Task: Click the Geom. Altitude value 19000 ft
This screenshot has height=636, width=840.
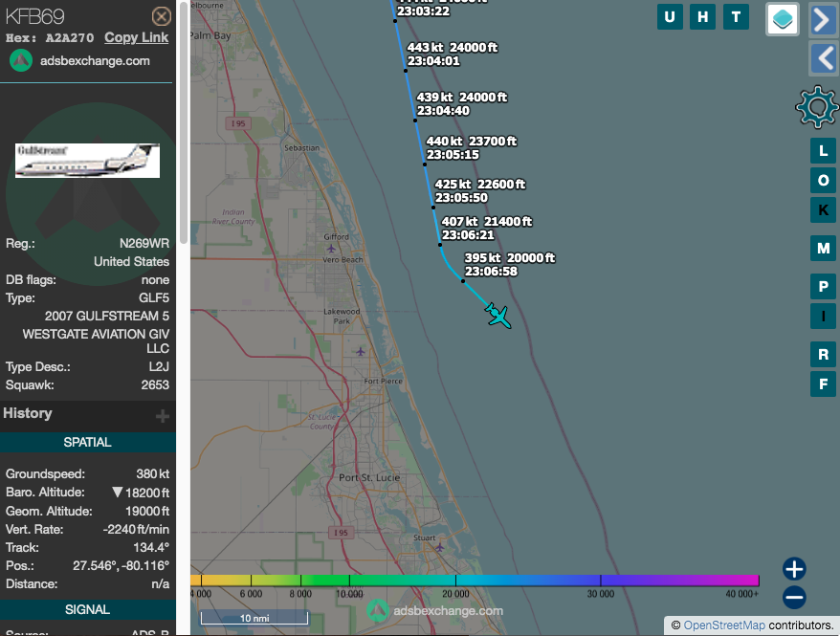Action: click(146, 512)
